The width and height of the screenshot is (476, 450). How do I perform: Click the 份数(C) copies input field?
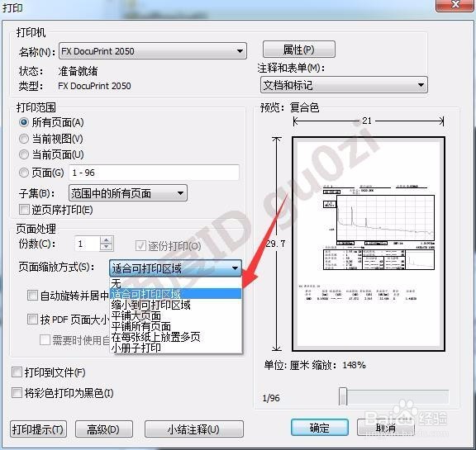[x=87, y=244]
